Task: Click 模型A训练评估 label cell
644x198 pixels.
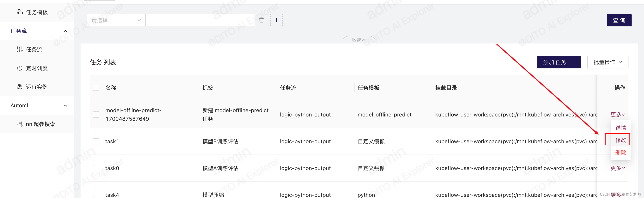Action: (x=220, y=168)
